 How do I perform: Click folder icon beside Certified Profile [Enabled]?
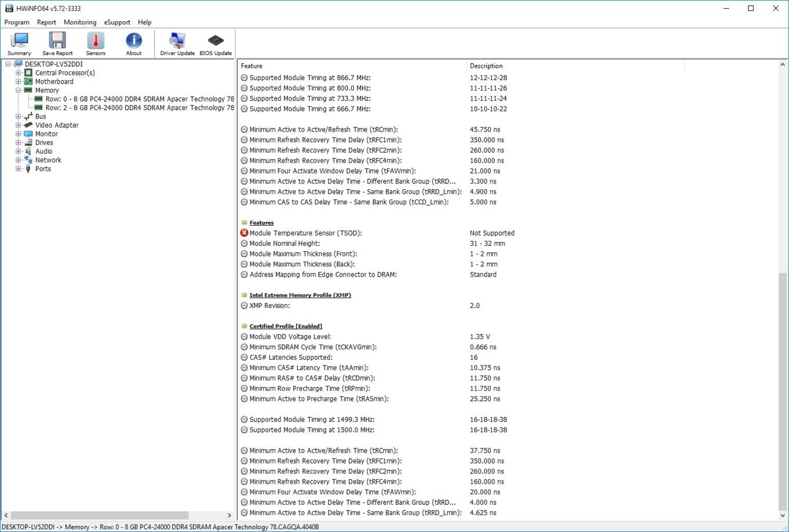[244, 326]
